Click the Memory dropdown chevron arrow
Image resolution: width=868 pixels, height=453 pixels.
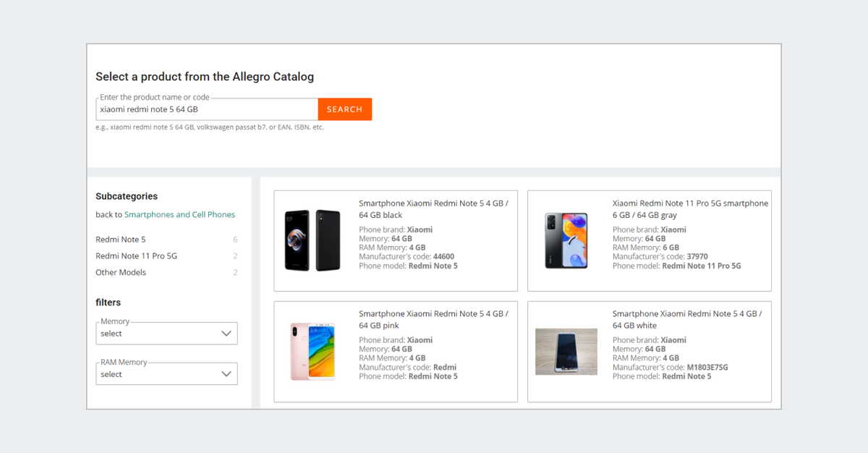(x=226, y=334)
